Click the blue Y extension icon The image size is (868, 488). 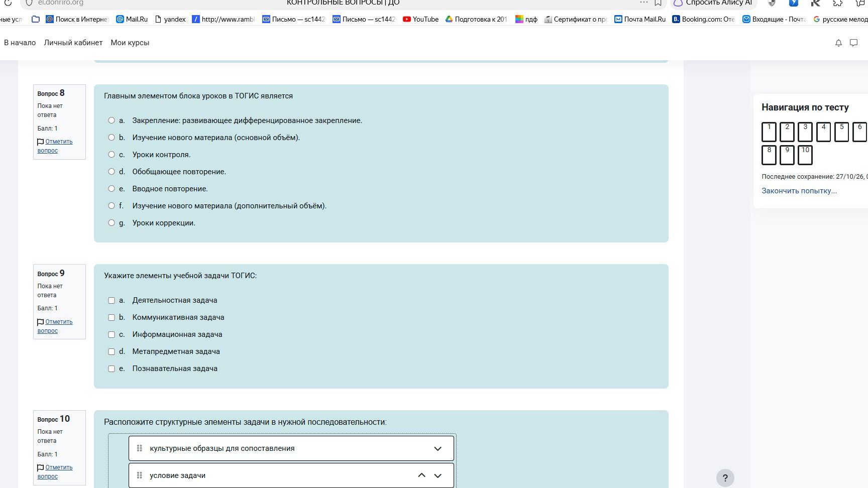[x=794, y=3]
